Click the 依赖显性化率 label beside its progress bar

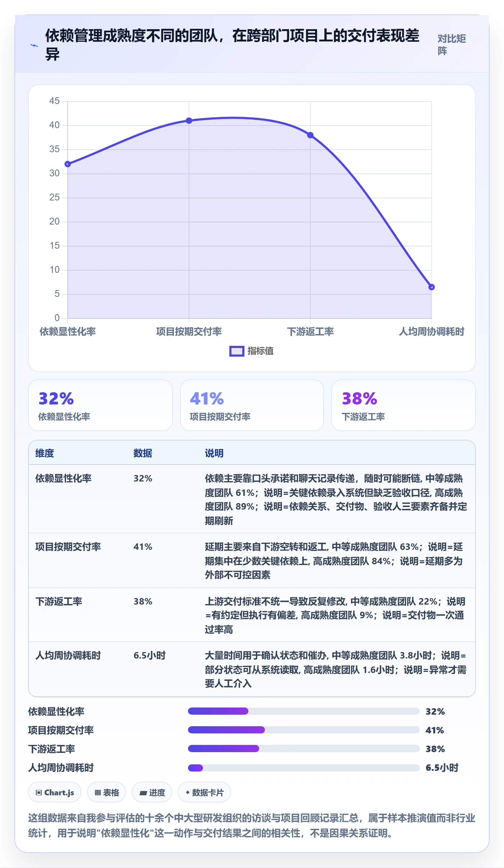point(56,711)
